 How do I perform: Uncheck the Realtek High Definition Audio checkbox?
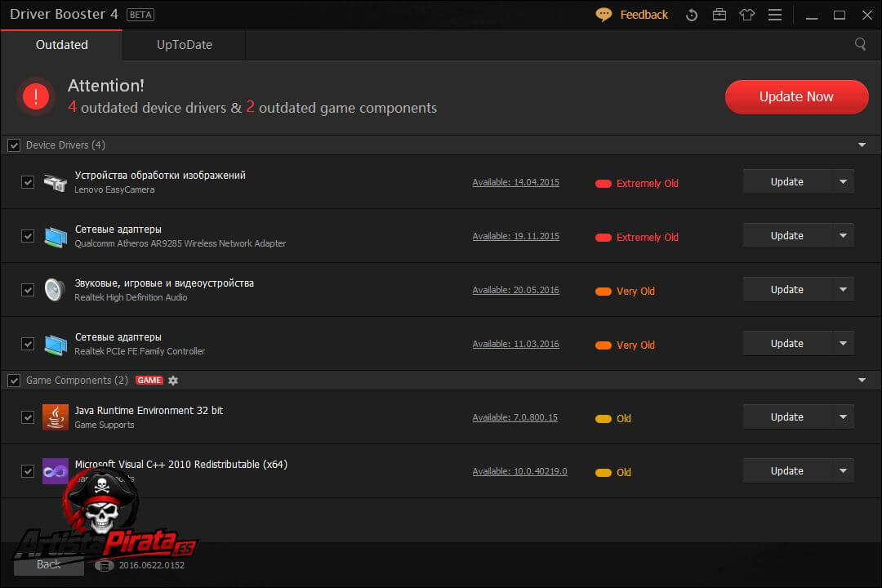click(28, 290)
